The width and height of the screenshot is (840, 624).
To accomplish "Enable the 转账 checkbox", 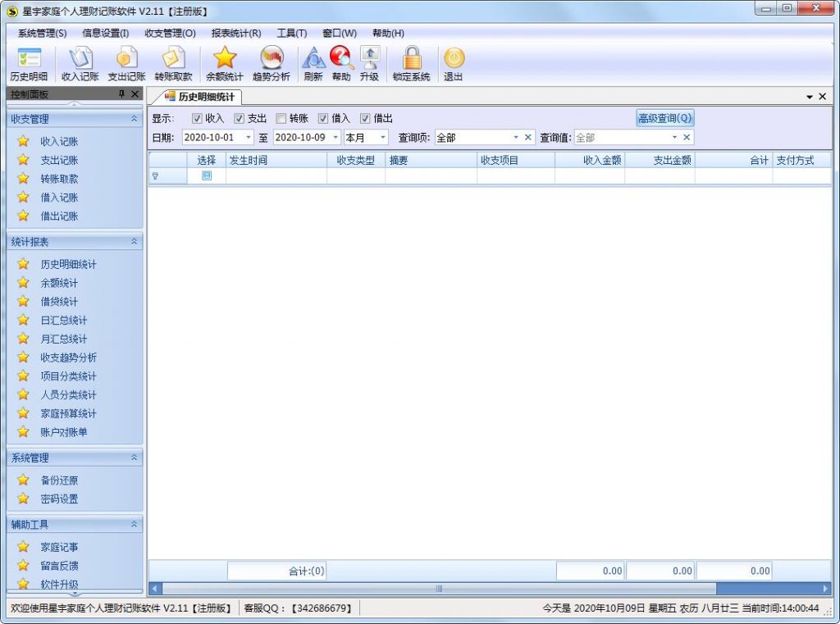I will point(281,118).
